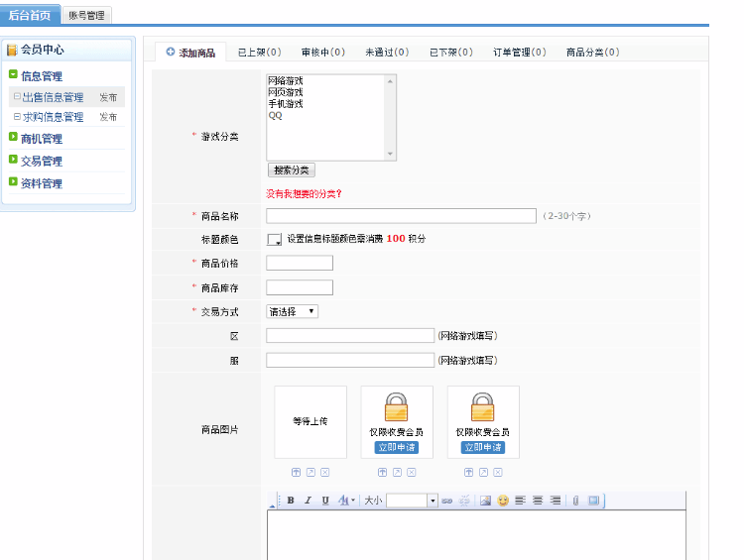The image size is (744, 560).
Task: Click the category list scrollbar up arrow
Action: [390, 81]
